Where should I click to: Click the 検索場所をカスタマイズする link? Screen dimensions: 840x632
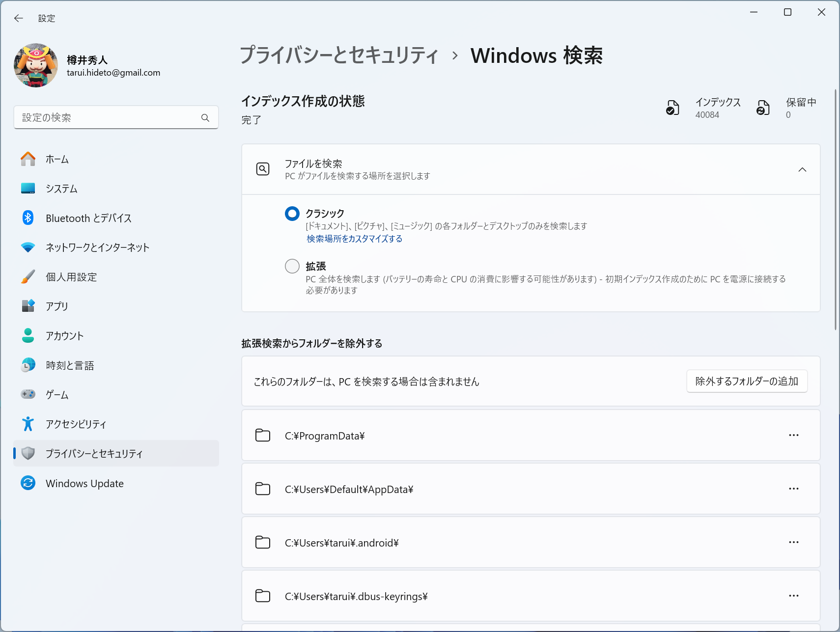353,239
